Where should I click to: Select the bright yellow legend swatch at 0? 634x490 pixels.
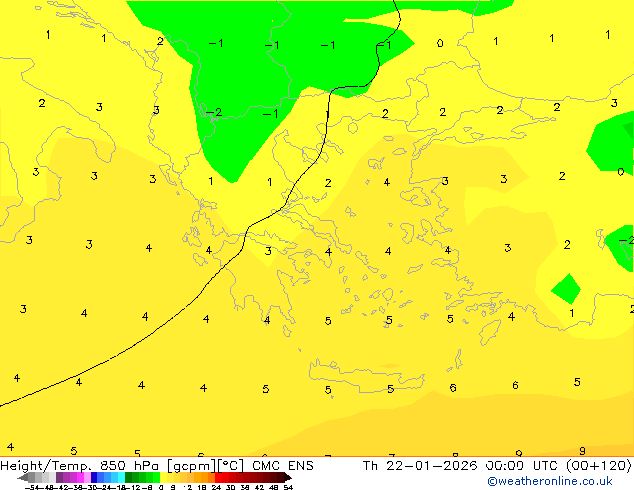[163, 477]
